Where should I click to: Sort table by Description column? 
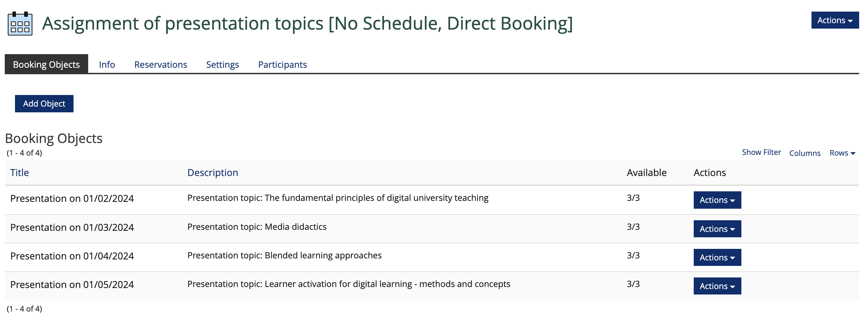point(212,173)
